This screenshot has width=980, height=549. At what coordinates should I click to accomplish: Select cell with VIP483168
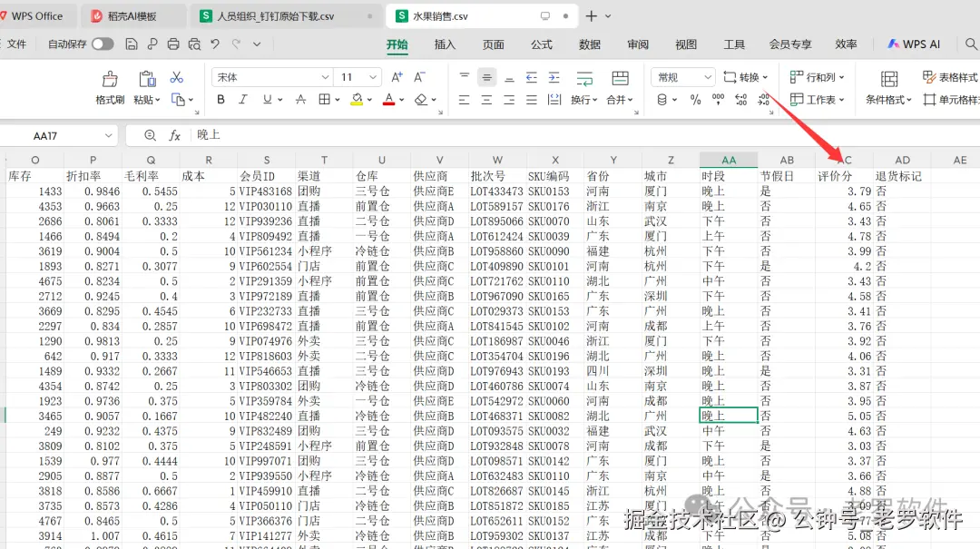point(266,191)
